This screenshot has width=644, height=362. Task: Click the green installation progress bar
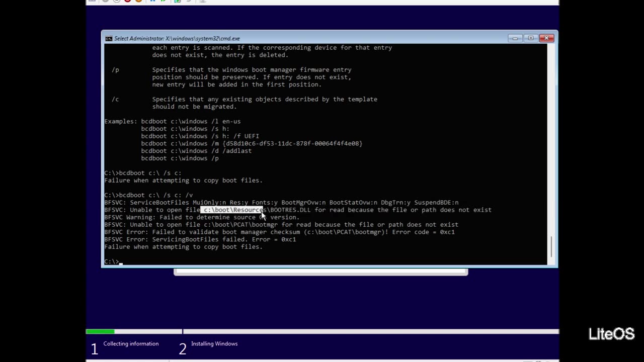coord(100,331)
